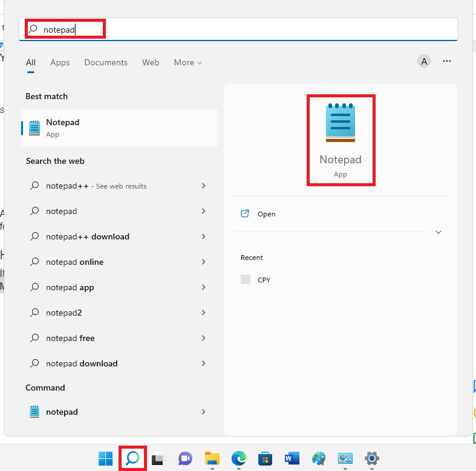This screenshot has width=476, height=471.
Task: Switch to the Web tab
Action: (151, 62)
